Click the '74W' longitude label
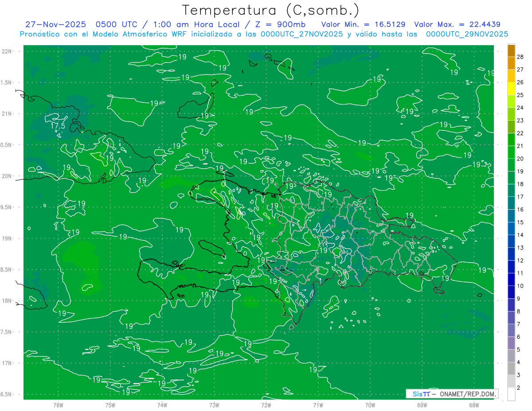Screen dimensions: 532x411 (x=162, y=405)
